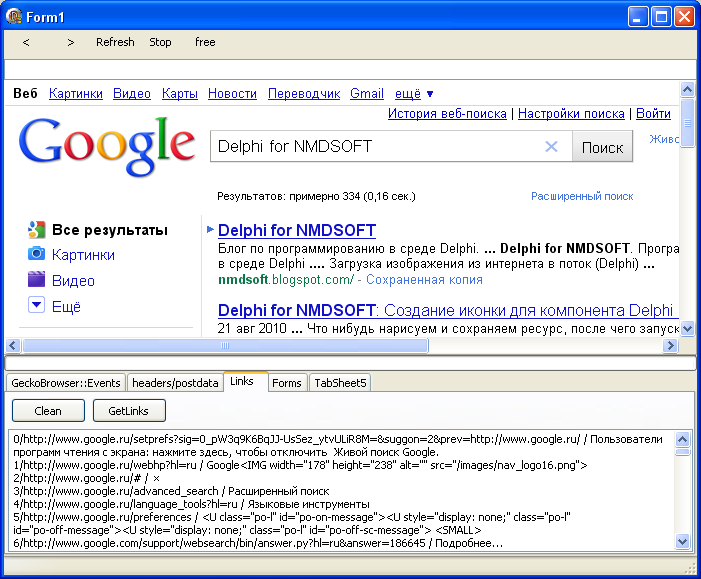701x579 pixels.
Task: Click the forward '>' toolbar button
Action: tap(71, 42)
